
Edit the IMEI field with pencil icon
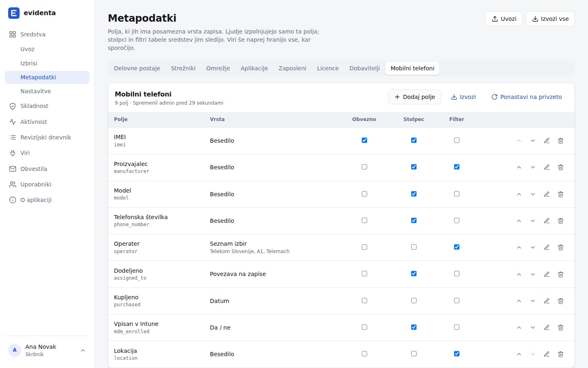click(x=547, y=141)
